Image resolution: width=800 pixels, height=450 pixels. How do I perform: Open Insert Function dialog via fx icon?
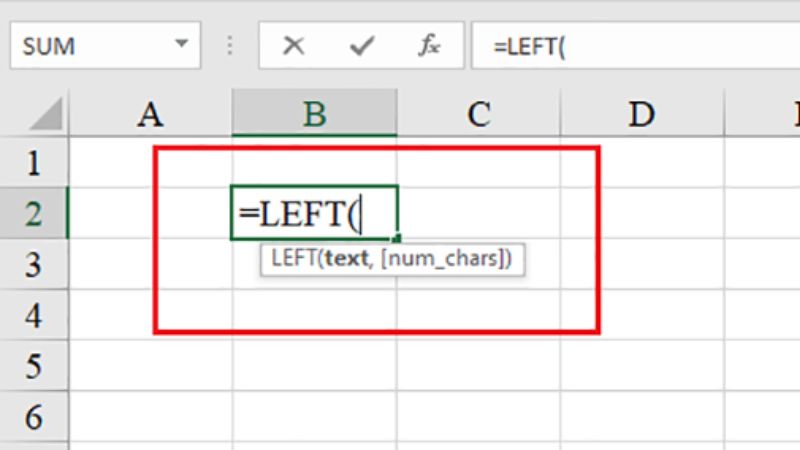pyautogui.click(x=430, y=46)
